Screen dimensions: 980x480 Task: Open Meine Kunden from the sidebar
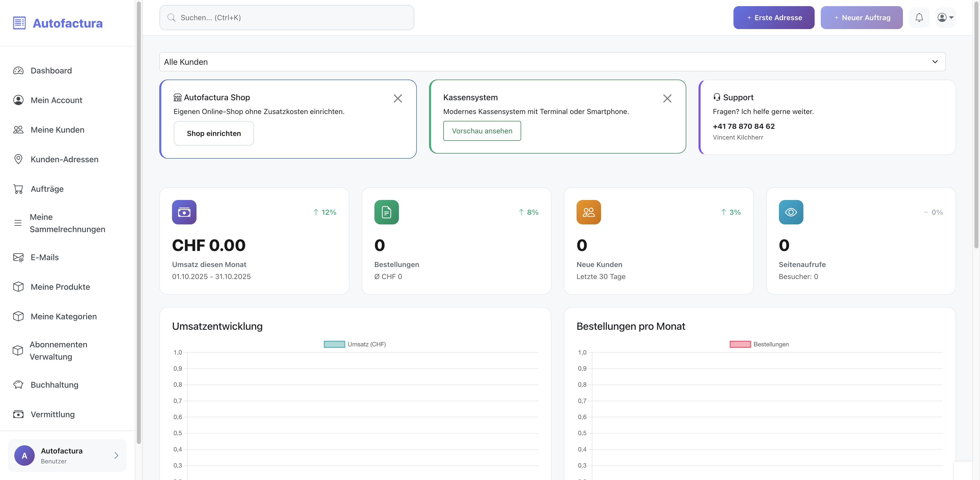point(18,130)
